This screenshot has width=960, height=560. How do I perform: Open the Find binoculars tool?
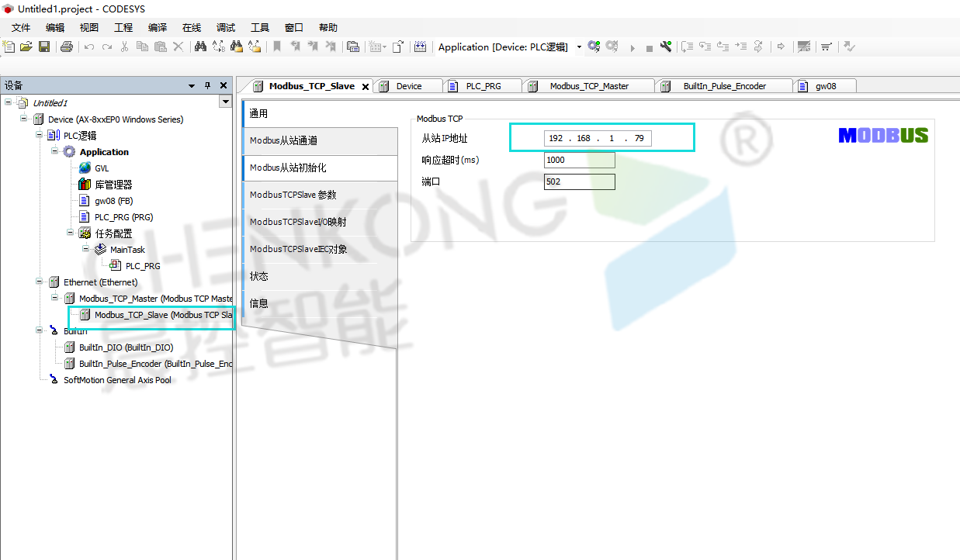pyautogui.click(x=200, y=47)
